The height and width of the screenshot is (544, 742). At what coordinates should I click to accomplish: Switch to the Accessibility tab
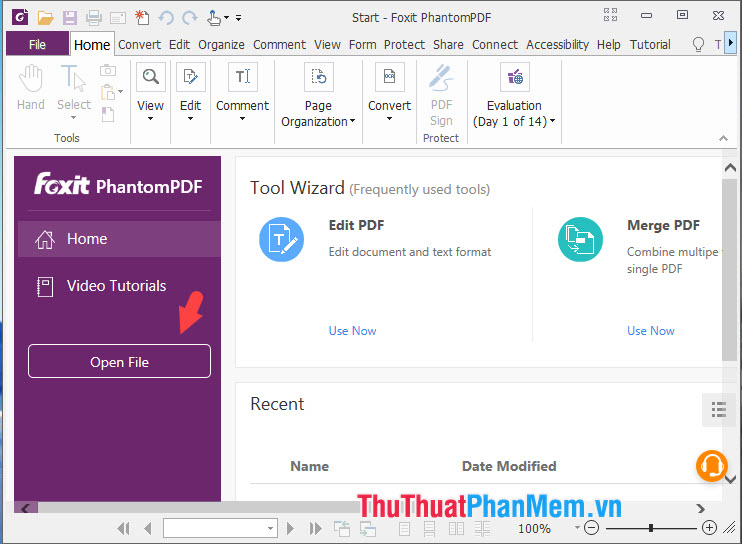(557, 44)
